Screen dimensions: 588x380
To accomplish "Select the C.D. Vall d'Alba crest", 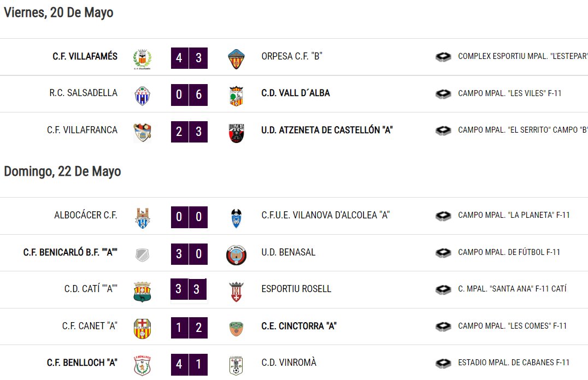I will pyautogui.click(x=236, y=96).
